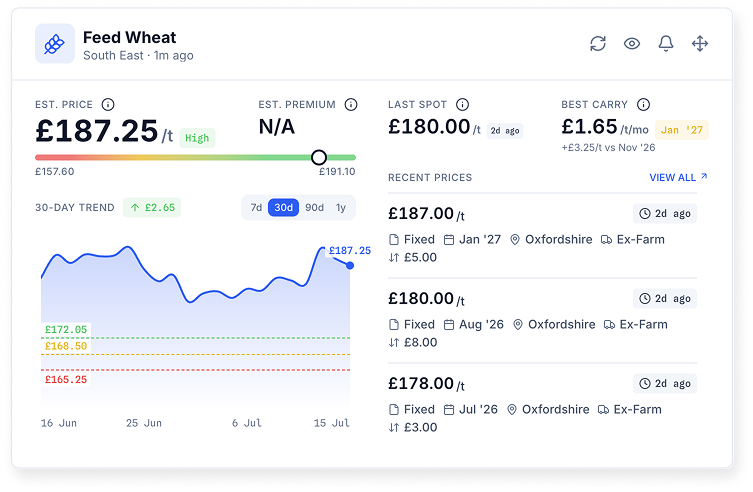Click the Feed Wheat grain icon
This screenshot has width=753, height=492.
55,44
